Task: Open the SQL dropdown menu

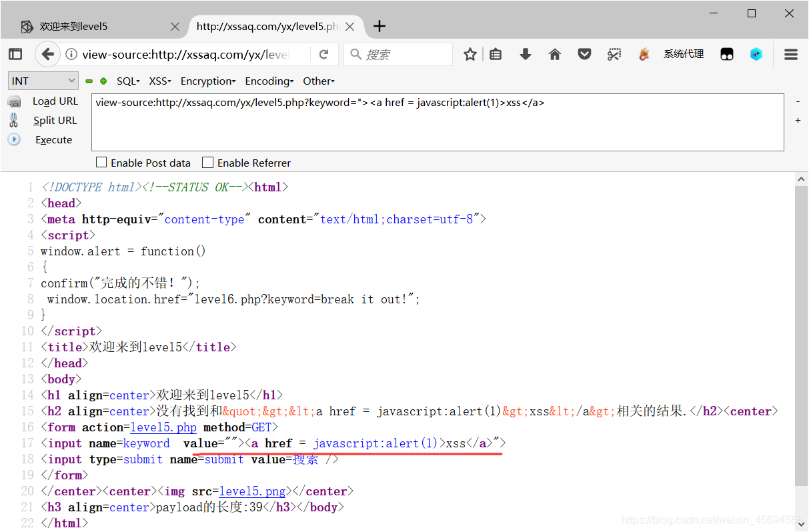Action: click(128, 81)
